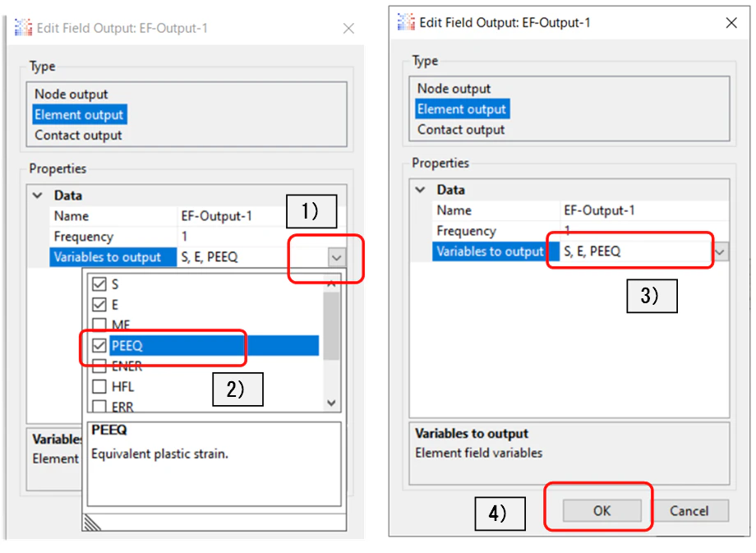Confirm the field output with OK

pyautogui.click(x=602, y=510)
